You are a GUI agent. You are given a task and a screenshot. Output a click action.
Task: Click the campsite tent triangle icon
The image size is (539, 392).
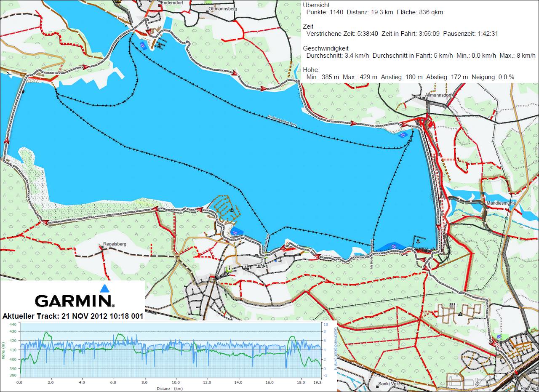pyautogui.click(x=460, y=314)
